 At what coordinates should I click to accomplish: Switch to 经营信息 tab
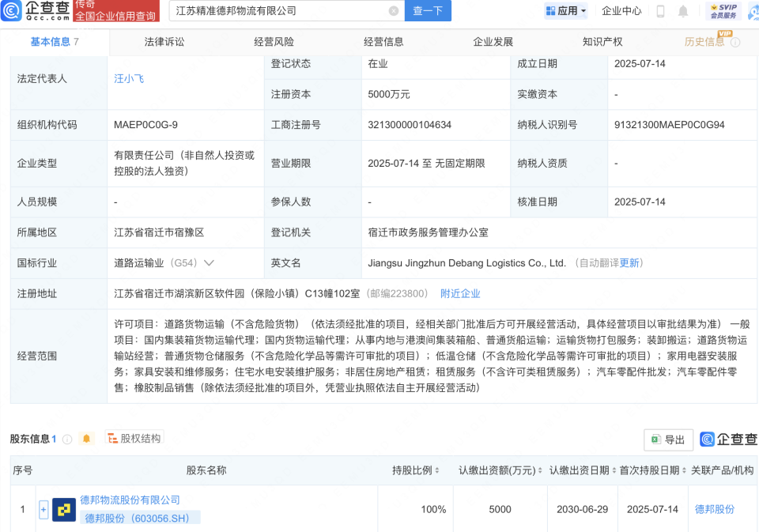tap(383, 42)
